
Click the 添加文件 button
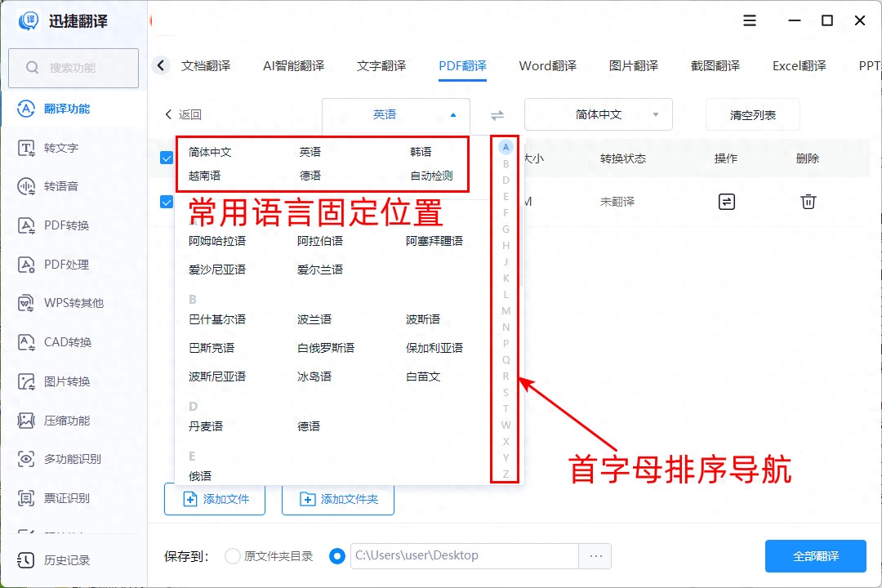click(x=215, y=499)
